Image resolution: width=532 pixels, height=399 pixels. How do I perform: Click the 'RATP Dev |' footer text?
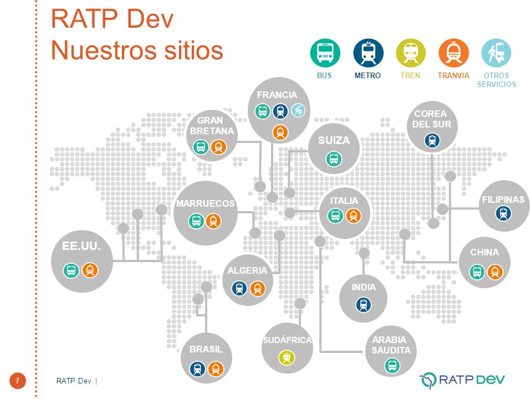click(76, 381)
